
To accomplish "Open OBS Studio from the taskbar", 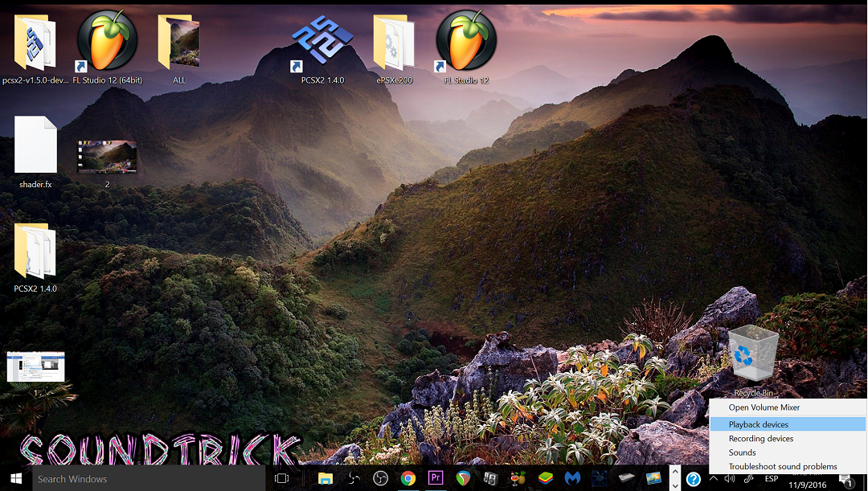I will (x=380, y=479).
